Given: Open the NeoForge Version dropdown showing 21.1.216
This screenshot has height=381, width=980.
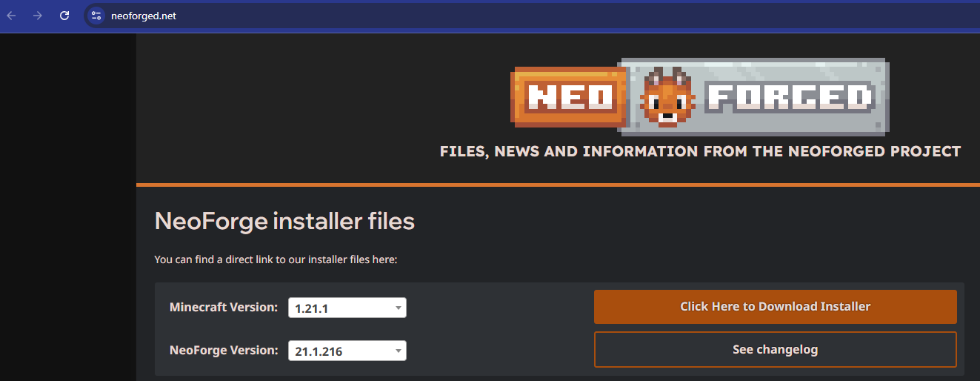Looking at the screenshot, I should pyautogui.click(x=347, y=351).
